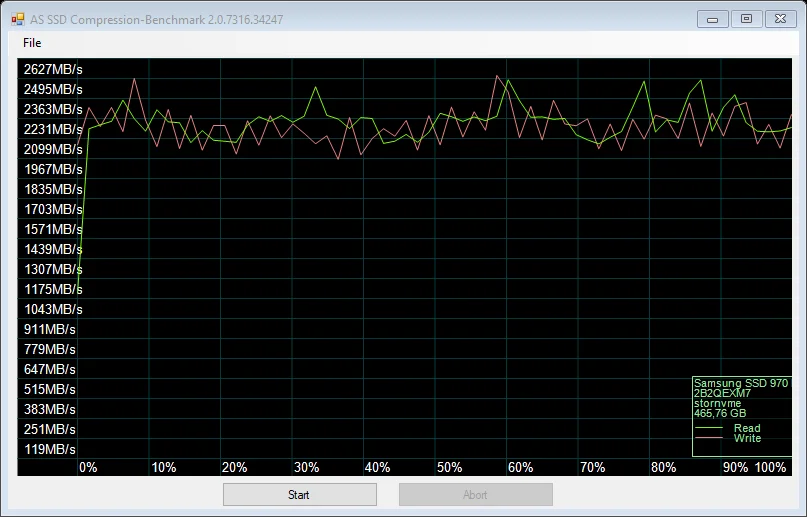
Task: Click the 'Write' legend label
Action: (747, 438)
